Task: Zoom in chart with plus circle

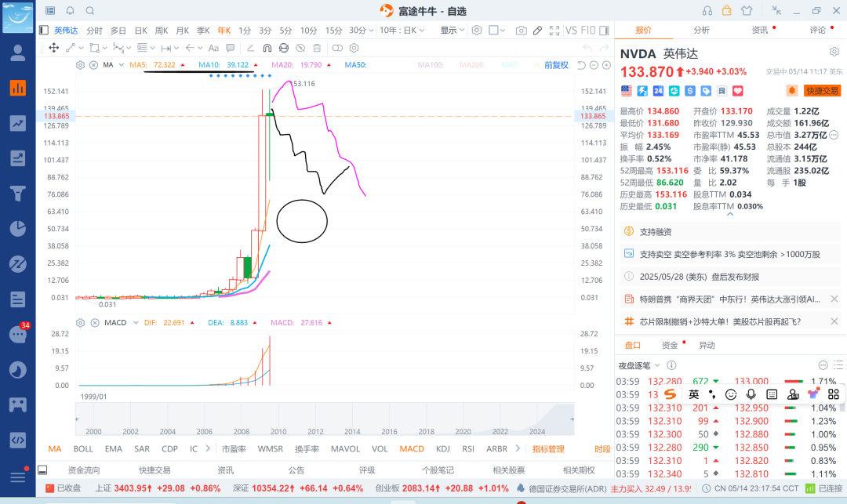Action: 606,65
